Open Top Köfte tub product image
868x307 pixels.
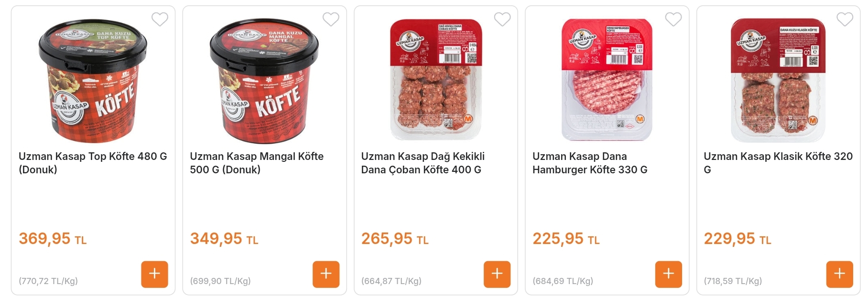tap(93, 81)
